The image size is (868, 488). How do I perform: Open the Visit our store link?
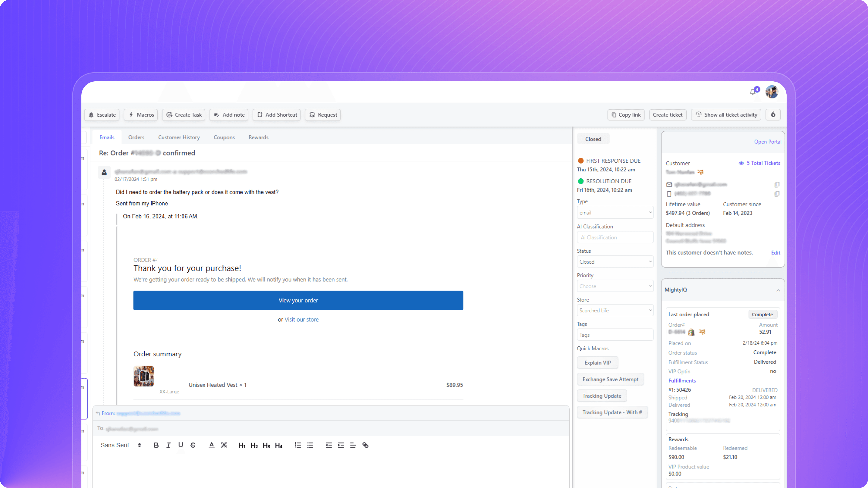pyautogui.click(x=302, y=320)
